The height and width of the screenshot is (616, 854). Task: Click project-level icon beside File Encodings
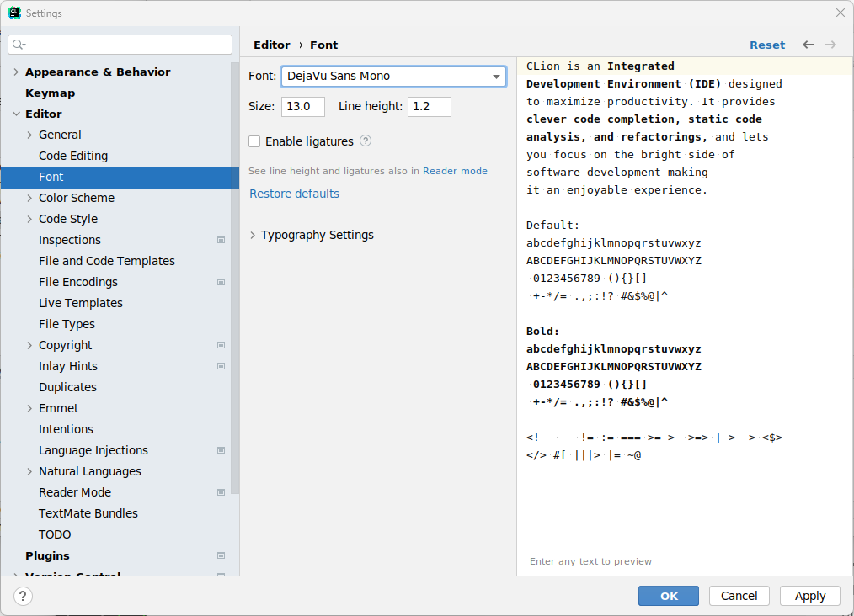point(222,282)
